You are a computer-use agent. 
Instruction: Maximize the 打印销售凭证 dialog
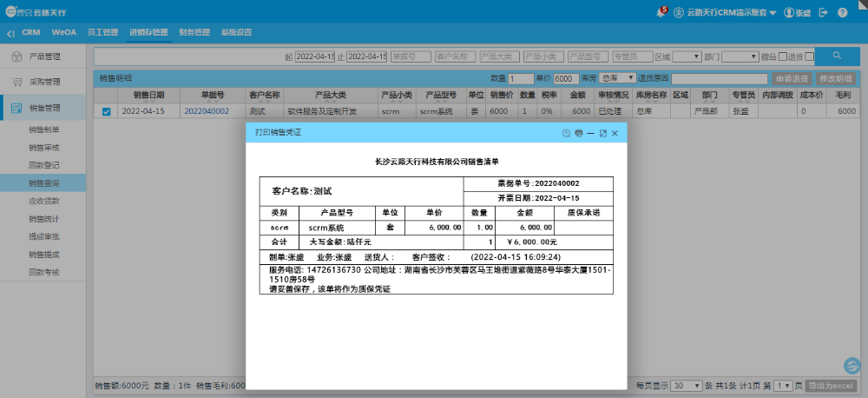(x=603, y=133)
